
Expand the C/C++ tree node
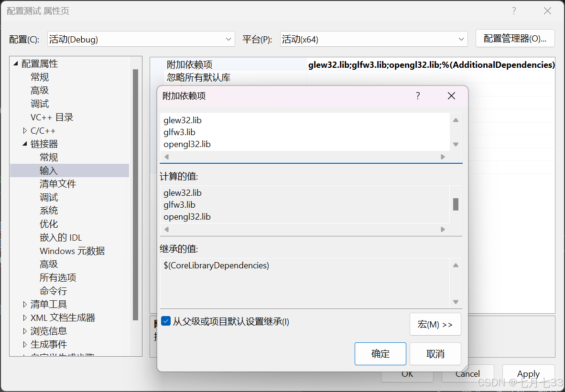pos(25,130)
